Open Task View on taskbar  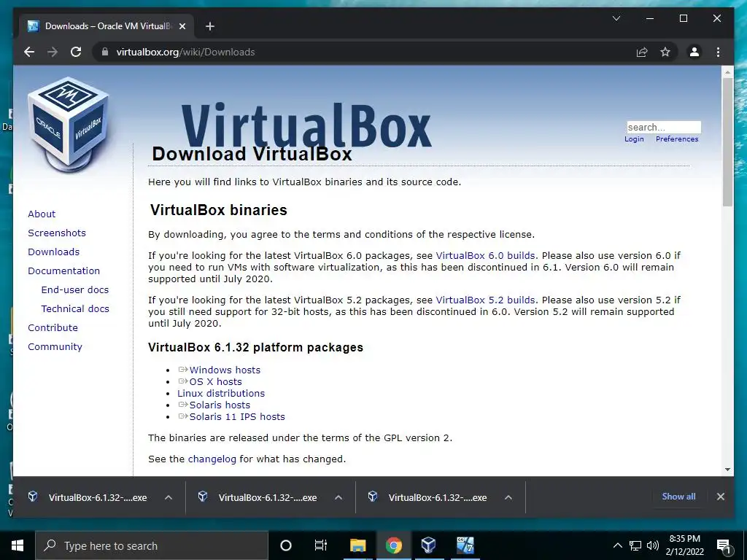click(x=321, y=545)
